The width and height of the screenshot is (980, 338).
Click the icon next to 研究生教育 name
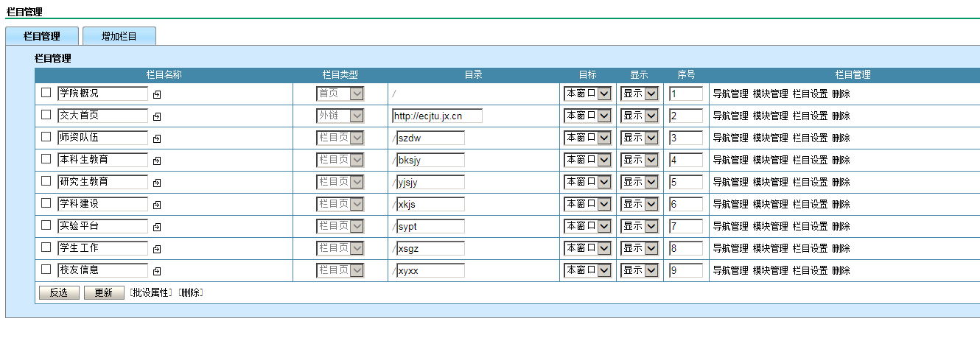click(x=156, y=183)
